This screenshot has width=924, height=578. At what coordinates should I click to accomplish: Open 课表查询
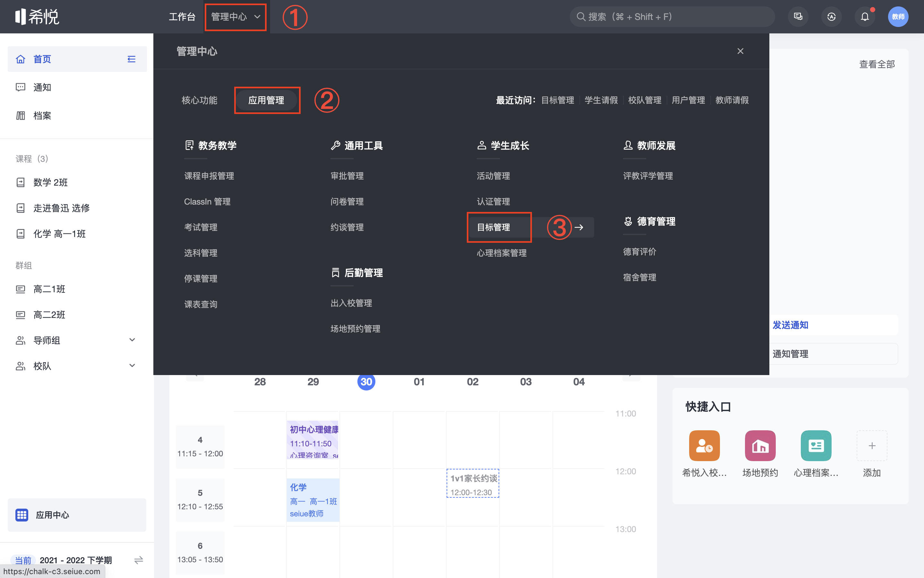click(x=201, y=304)
